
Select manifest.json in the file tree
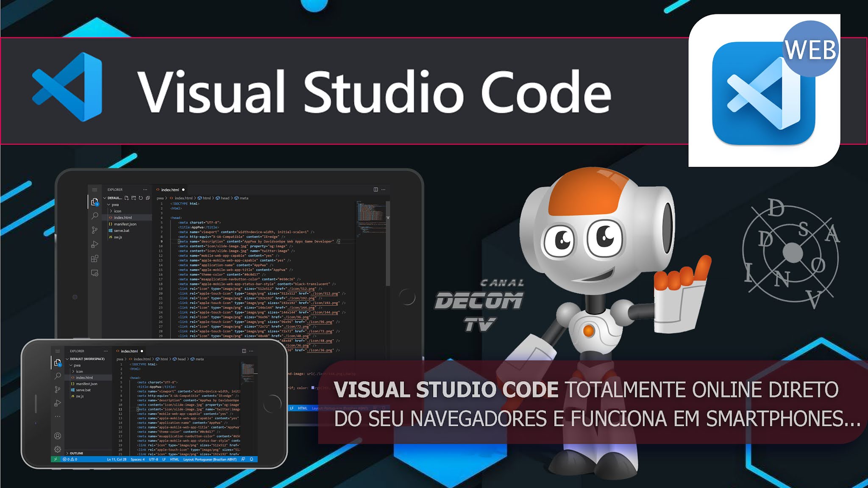click(125, 224)
